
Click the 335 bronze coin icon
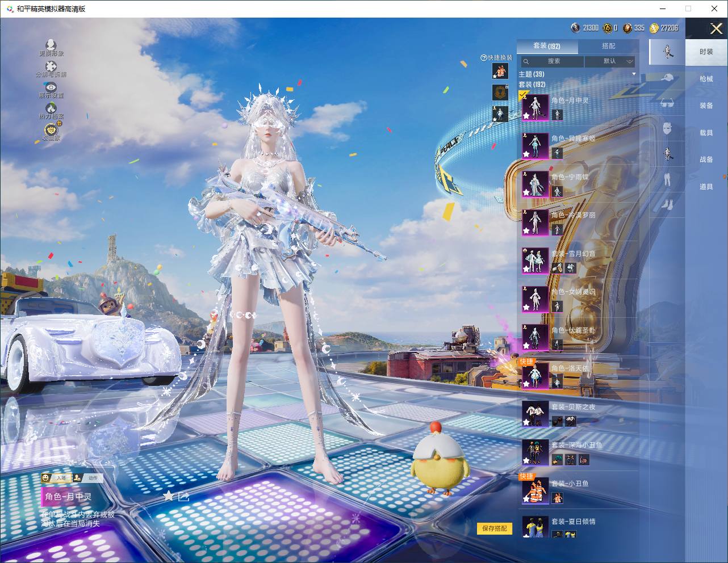pyautogui.click(x=627, y=28)
